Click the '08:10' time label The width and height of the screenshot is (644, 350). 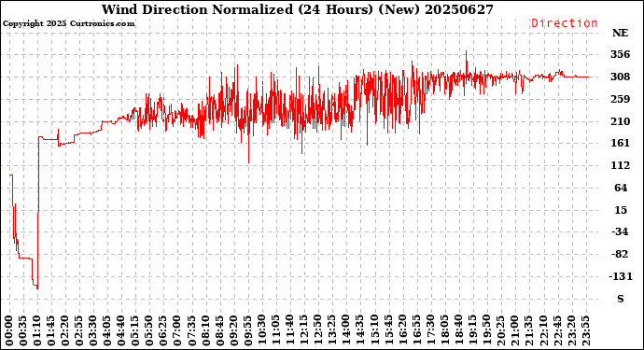point(205,330)
